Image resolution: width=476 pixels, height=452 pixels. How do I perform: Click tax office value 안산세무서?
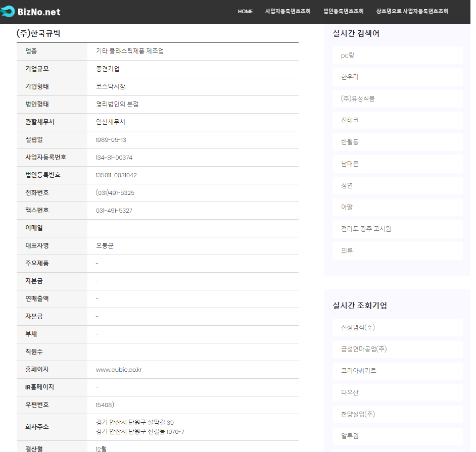pyautogui.click(x=111, y=122)
